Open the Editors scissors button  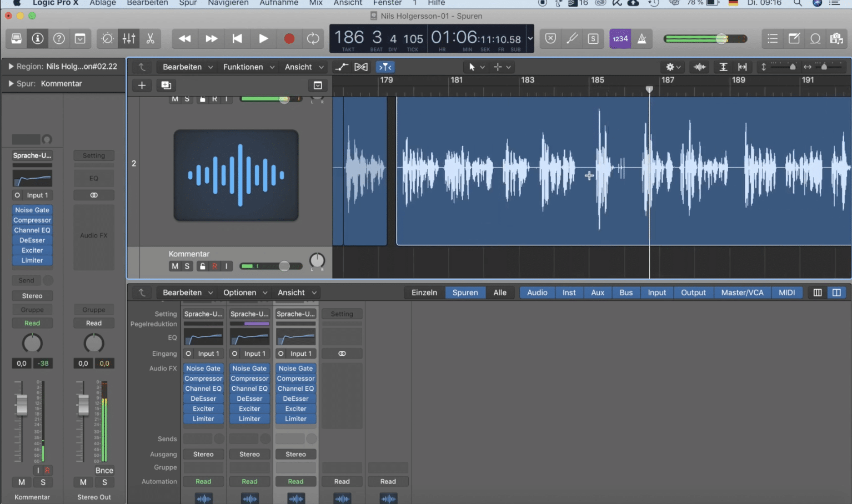pyautogui.click(x=150, y=38)
